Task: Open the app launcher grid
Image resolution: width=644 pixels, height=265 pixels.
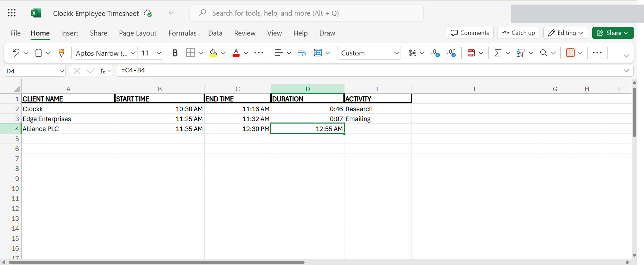Action: coord(12,13)
